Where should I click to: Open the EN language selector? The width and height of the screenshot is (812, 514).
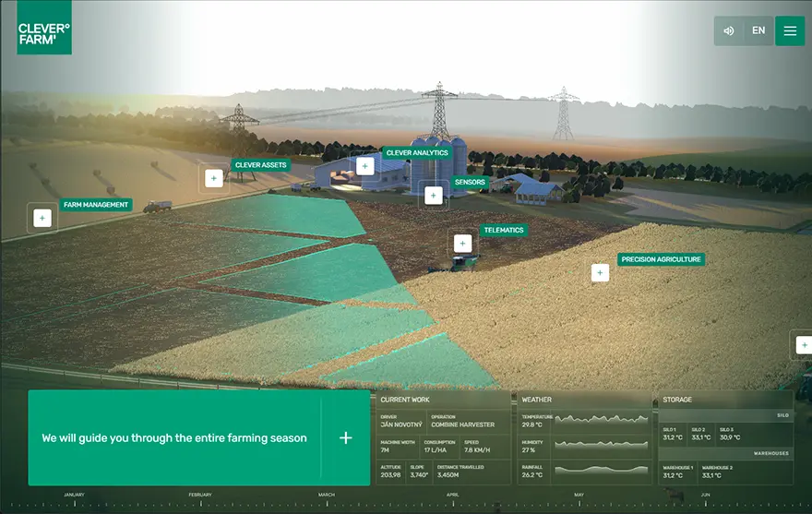pyautogui.click(x=758, y=30)
